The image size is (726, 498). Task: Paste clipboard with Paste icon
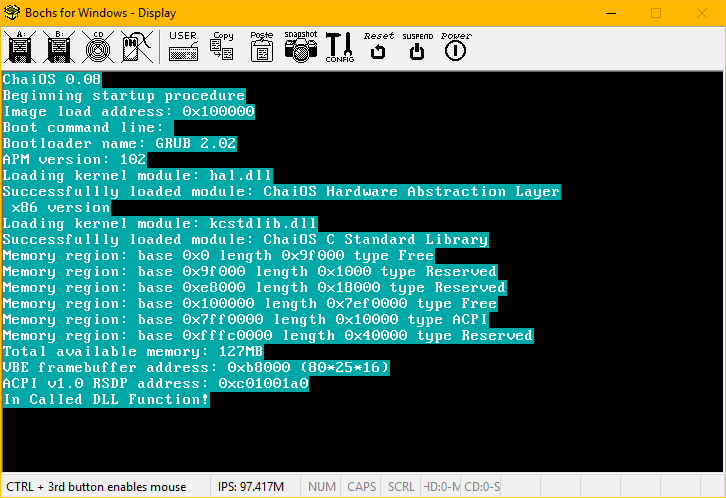tap(262, 47)
